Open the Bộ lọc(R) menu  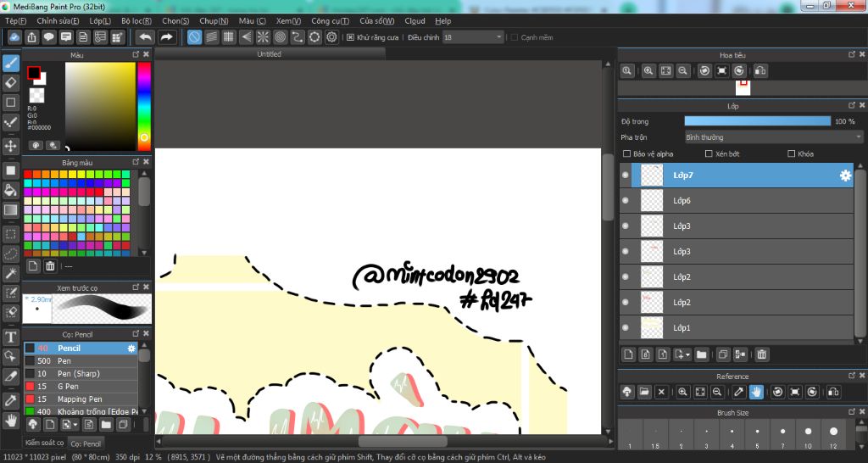pos(136,21)
